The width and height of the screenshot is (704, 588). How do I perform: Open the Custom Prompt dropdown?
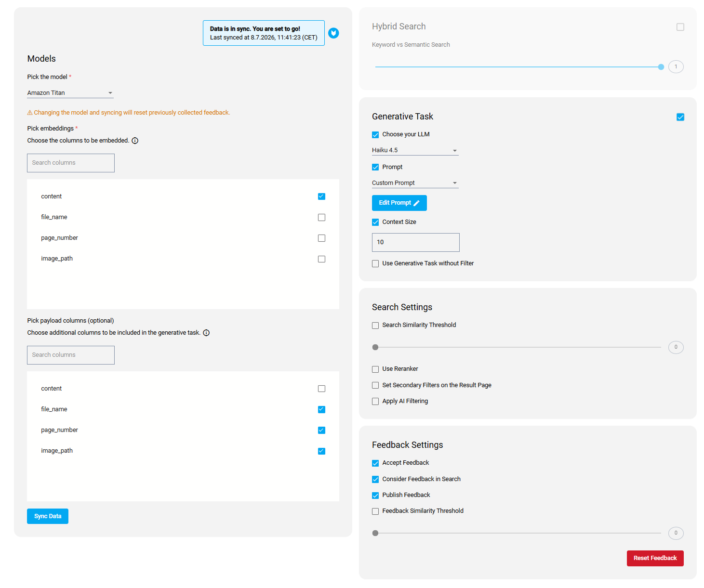[415, 183]
